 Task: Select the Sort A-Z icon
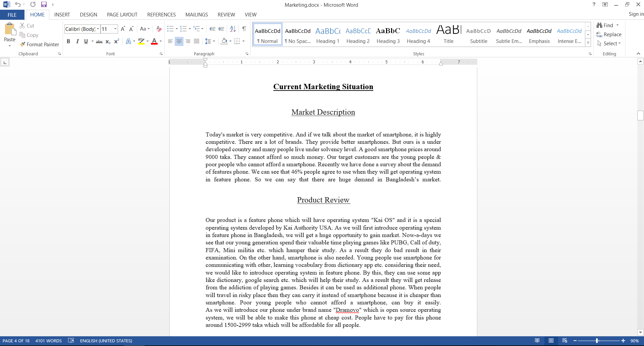point(233,29)
